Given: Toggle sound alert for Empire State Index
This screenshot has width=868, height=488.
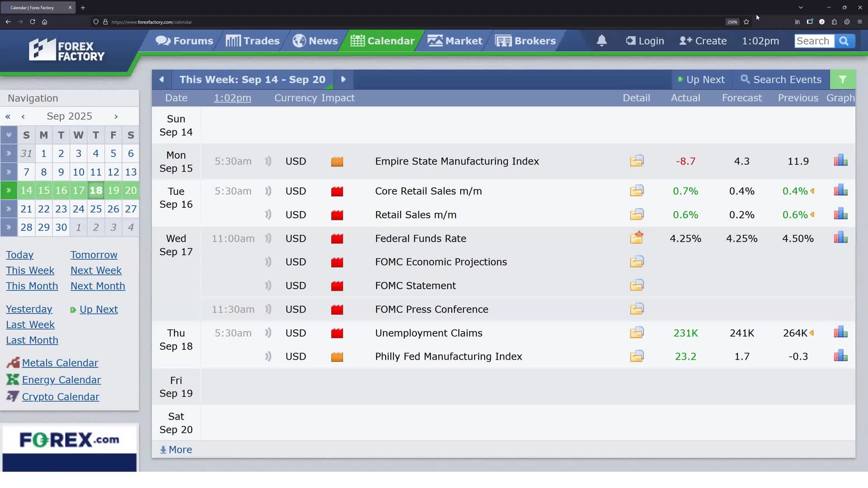Looking at the screenshot, I should (268, 161).
